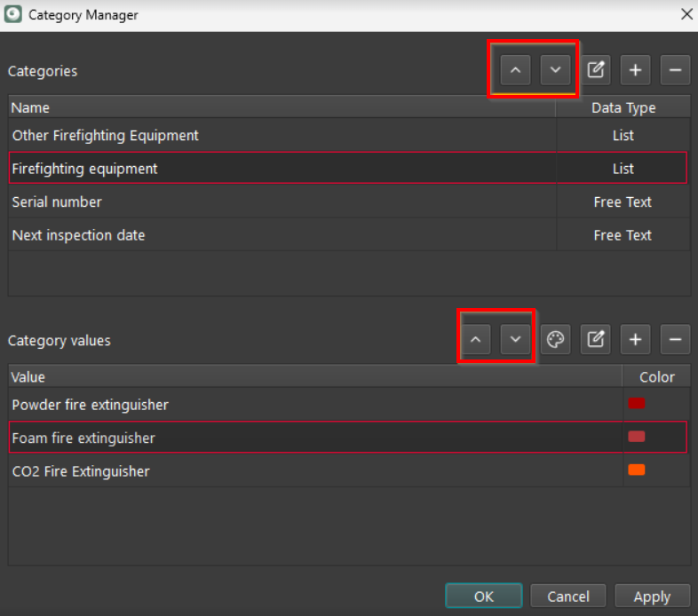Add a new category value

636,339
